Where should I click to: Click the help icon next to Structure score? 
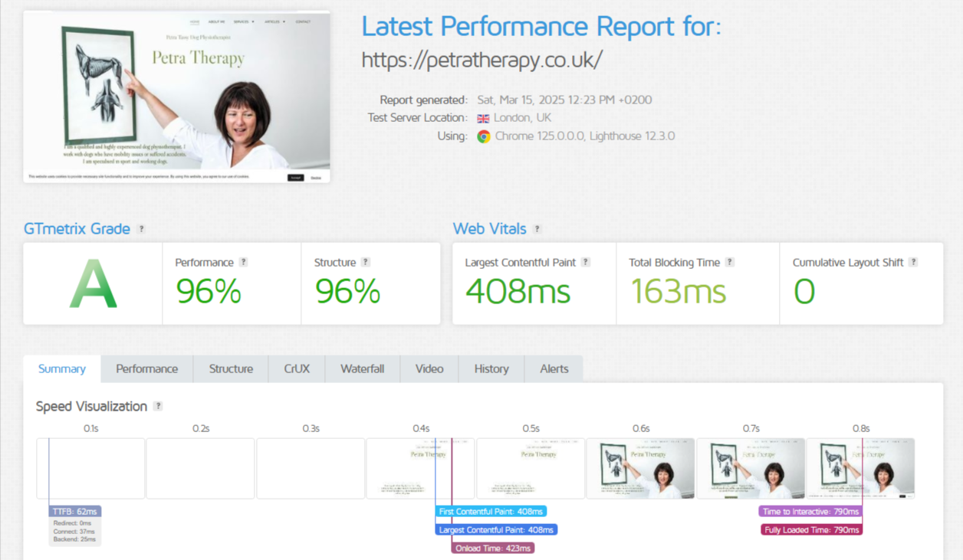pyautogui.click(x=366, y=262)
